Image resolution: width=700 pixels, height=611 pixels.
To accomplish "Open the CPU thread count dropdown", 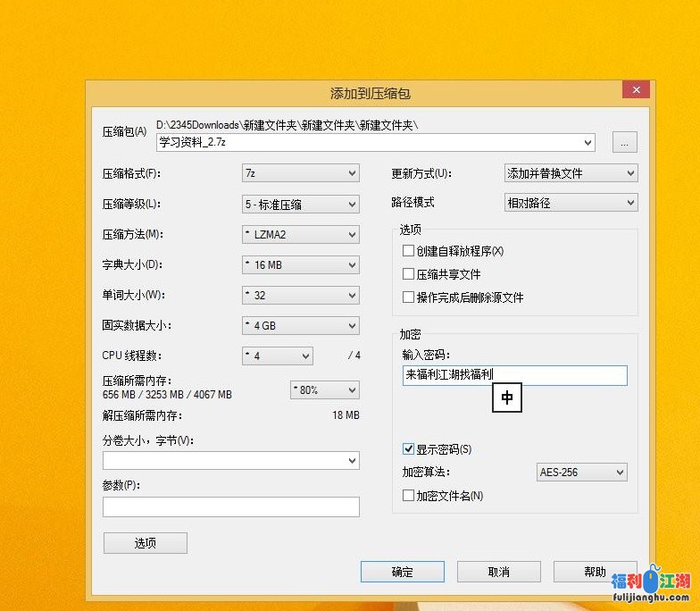I will 278,356.
